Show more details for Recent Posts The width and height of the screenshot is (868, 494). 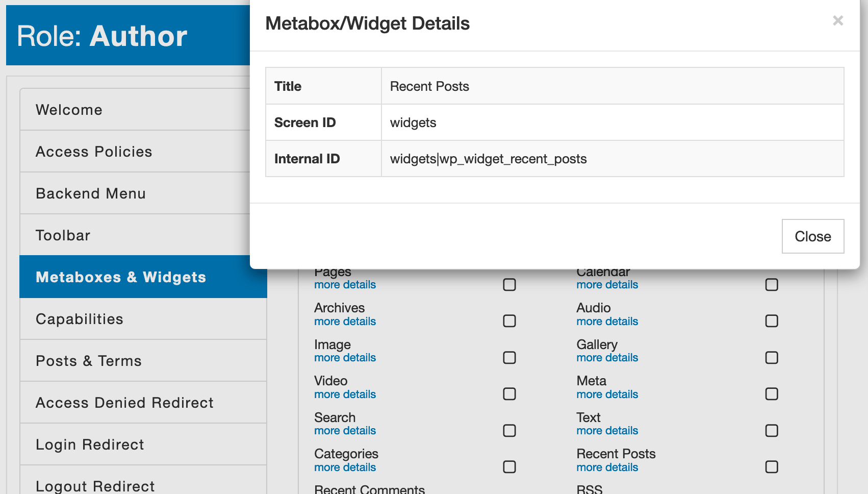click(607, 467)
